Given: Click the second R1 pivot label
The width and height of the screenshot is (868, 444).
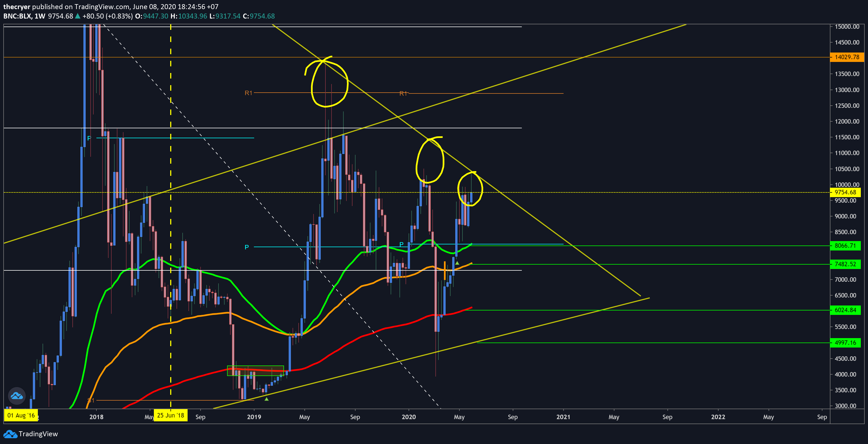Looking at the screenshot, I should (403, 93).
